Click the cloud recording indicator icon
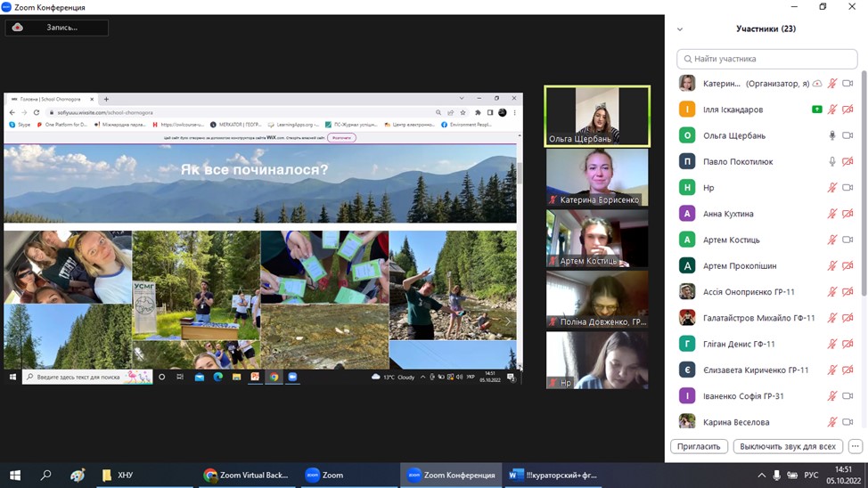Viewport: 868px width, 488px height. [18, 28]
